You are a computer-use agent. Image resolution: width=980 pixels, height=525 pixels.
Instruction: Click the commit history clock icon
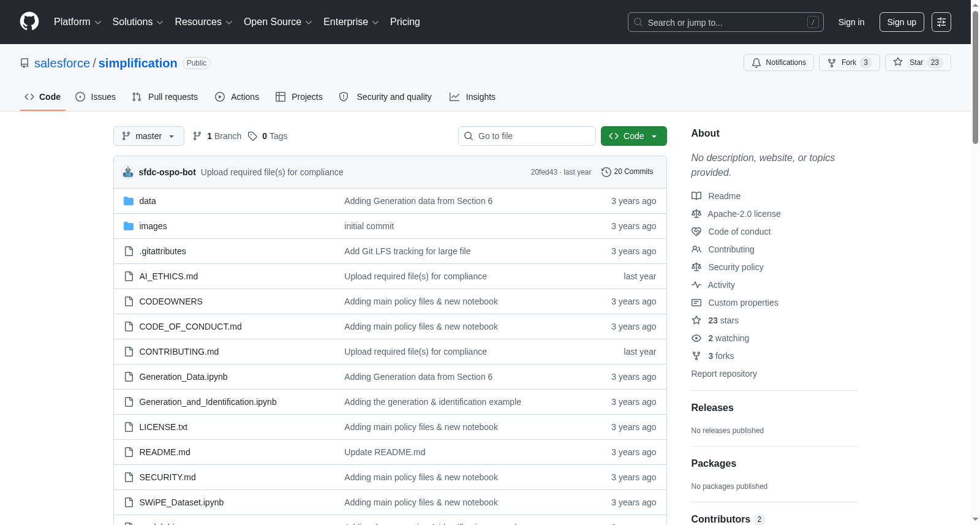[606, 172]
